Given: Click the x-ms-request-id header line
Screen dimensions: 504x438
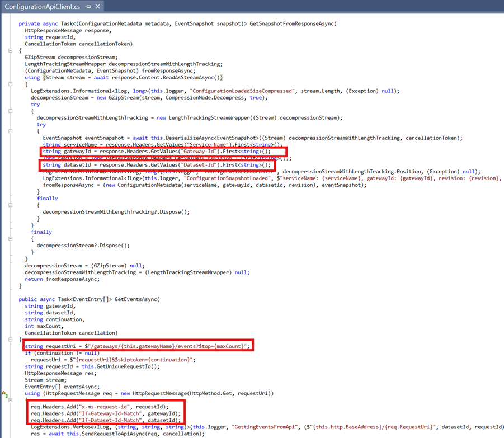Looking at the screenshot, I should [100, 407].
